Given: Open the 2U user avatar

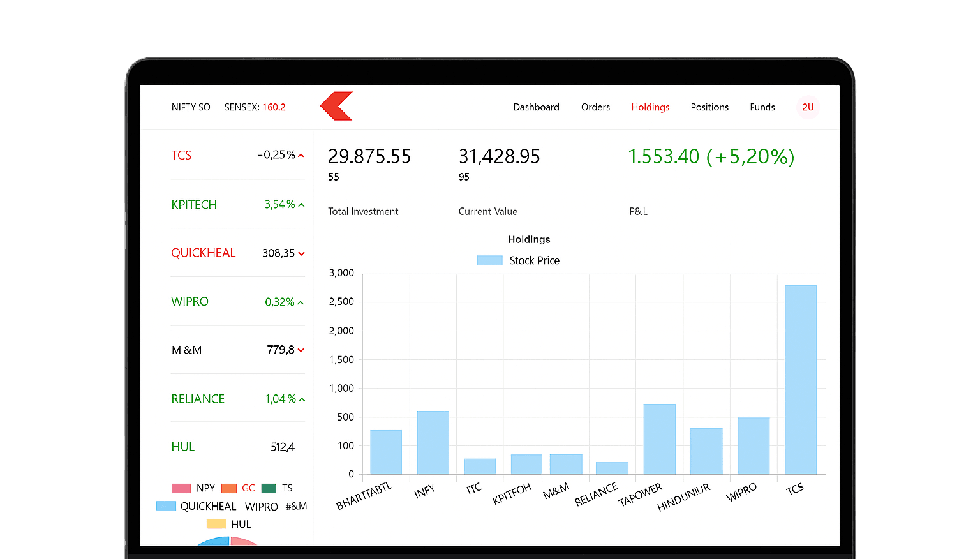Looking at the screenshot, I should (x=808, y=107).
